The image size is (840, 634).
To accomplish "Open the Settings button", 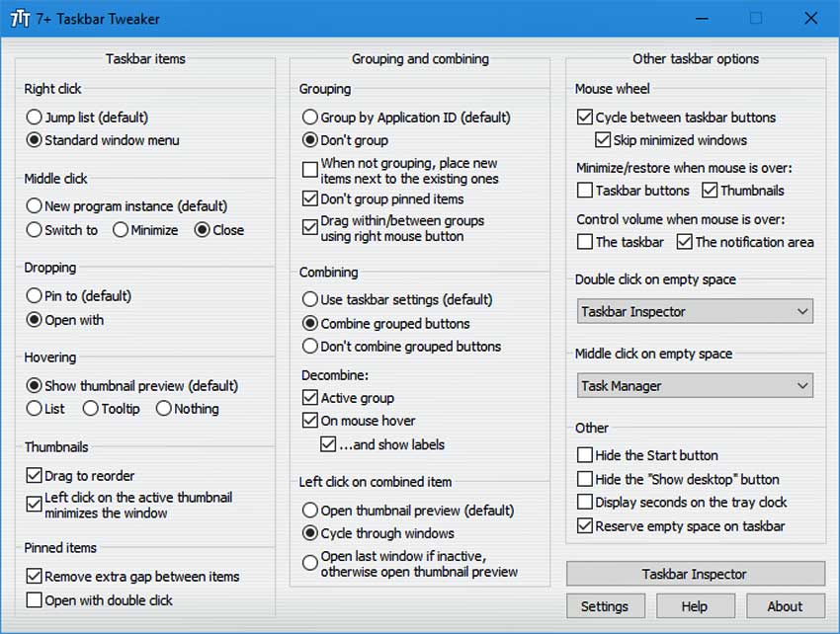I will tap(605, 606).
